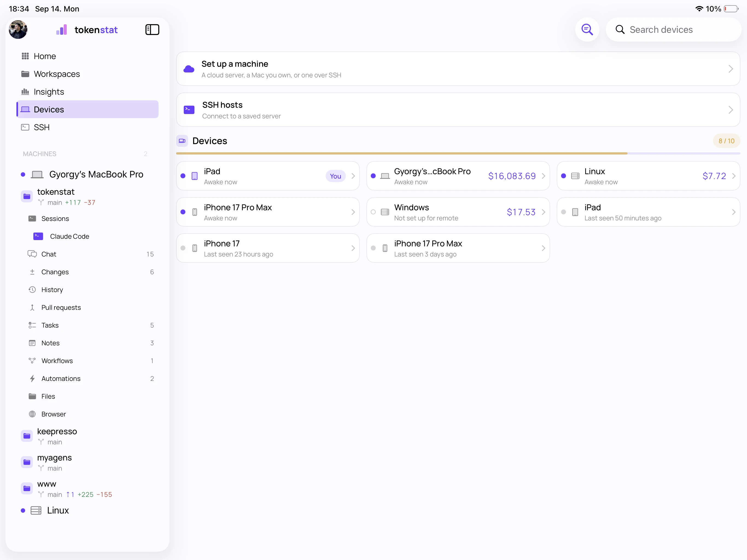Click the devices usage progress bar
Screen dimensions: 747x560
tap(458, 153)
